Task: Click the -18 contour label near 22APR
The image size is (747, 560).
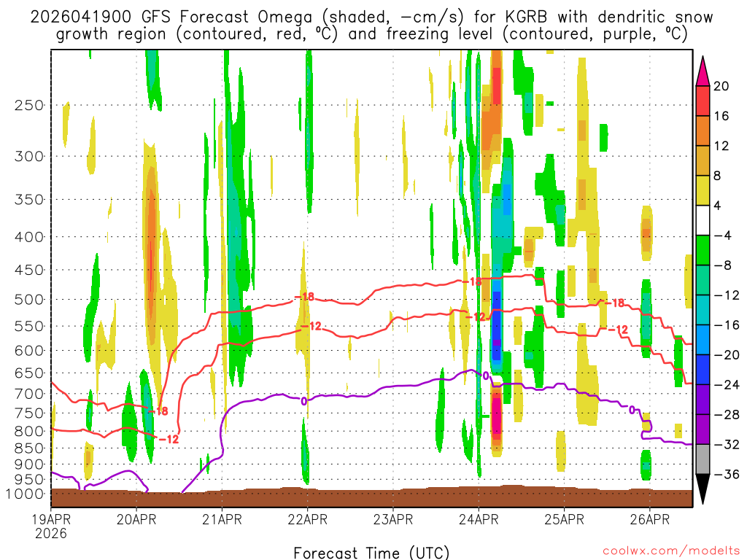Action: coord(304,297)
